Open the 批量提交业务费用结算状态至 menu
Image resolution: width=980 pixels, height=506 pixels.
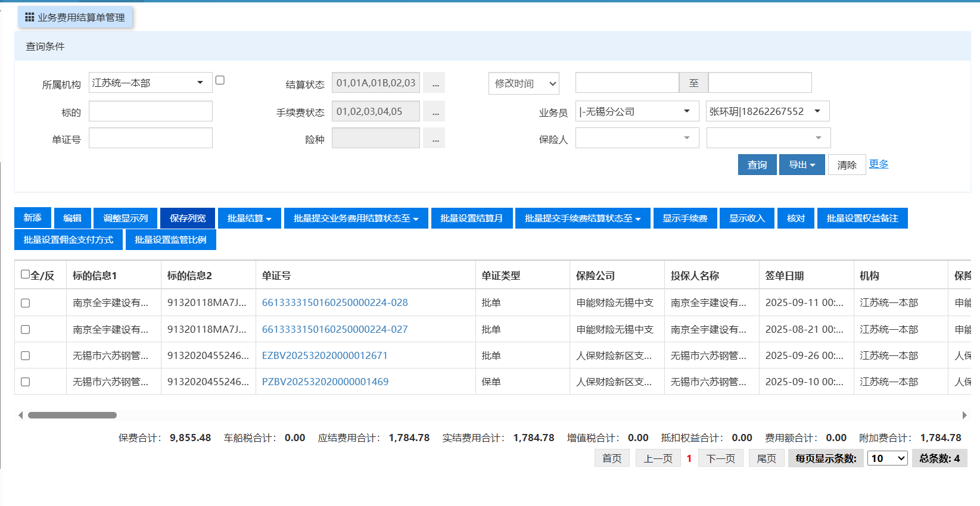tap(356, 218)
